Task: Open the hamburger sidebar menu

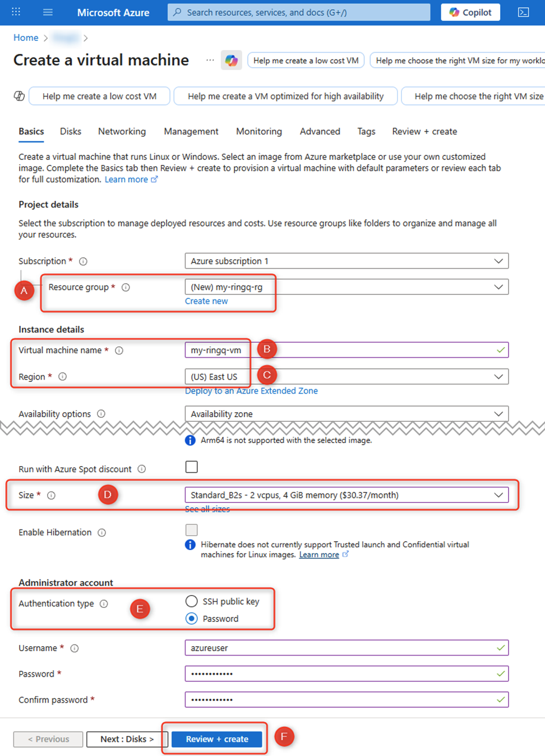Action: pos(48,12)
